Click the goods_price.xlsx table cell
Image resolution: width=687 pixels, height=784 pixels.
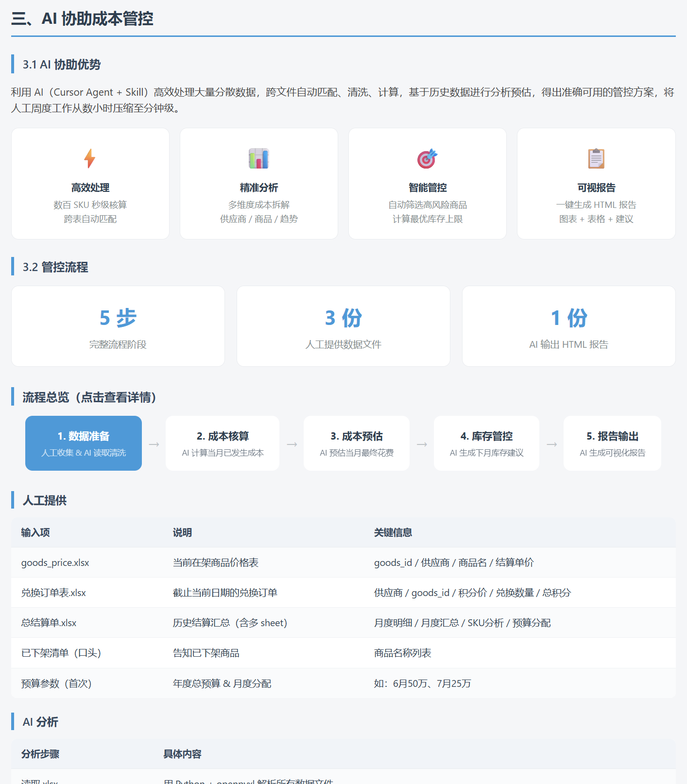(55, 562)
